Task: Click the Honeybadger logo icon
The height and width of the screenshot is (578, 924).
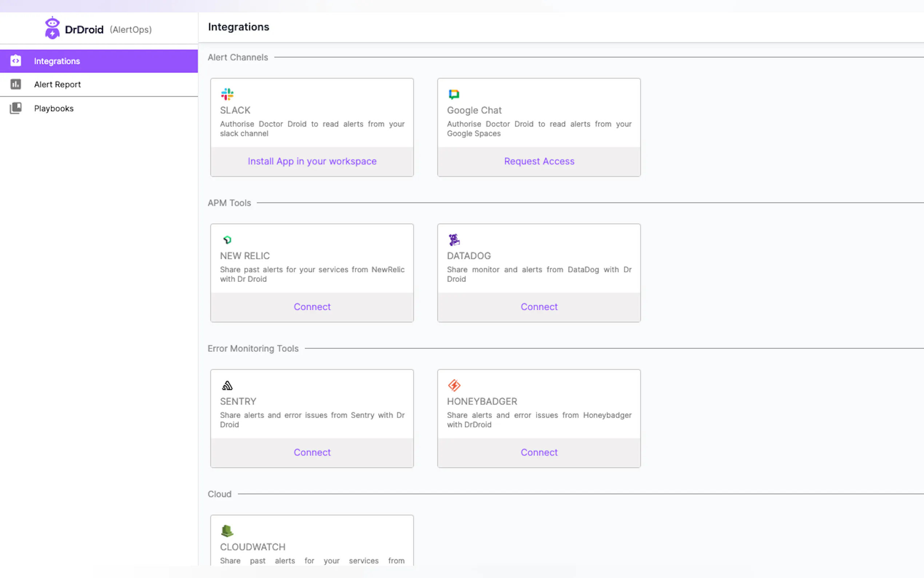Action: [x=454, y=385]
